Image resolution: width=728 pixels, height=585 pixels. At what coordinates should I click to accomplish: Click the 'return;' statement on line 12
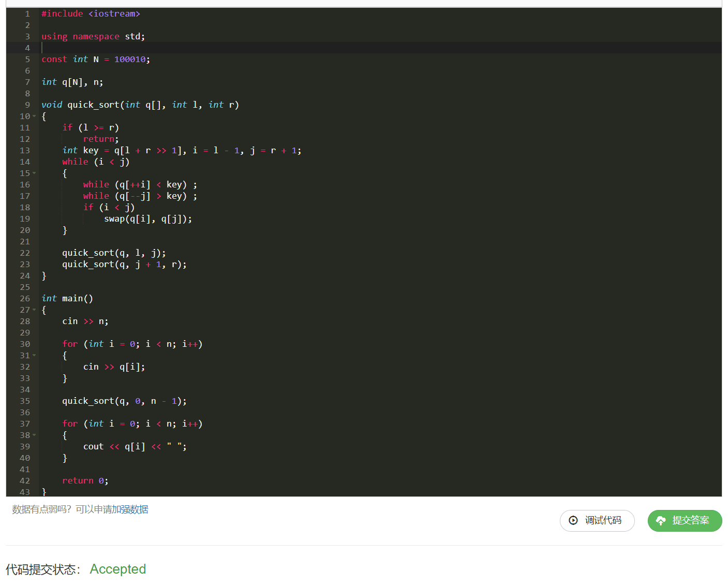coord(101,139)
